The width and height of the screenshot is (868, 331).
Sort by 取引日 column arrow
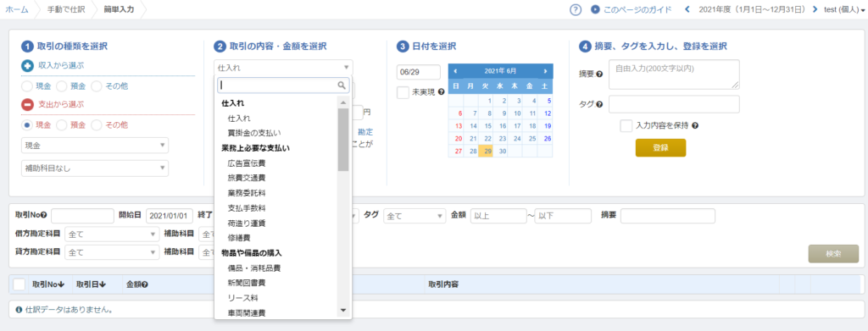click(x=103, y=284)
